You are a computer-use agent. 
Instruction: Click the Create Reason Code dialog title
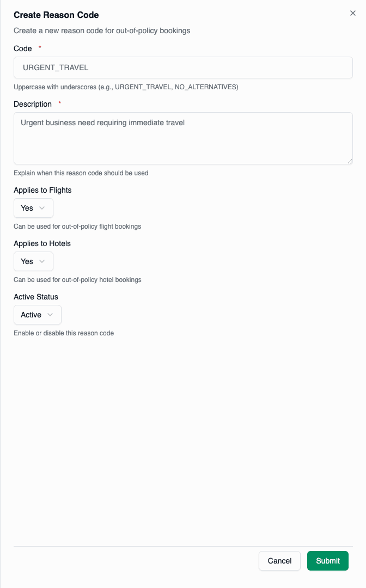click(56, 15)
